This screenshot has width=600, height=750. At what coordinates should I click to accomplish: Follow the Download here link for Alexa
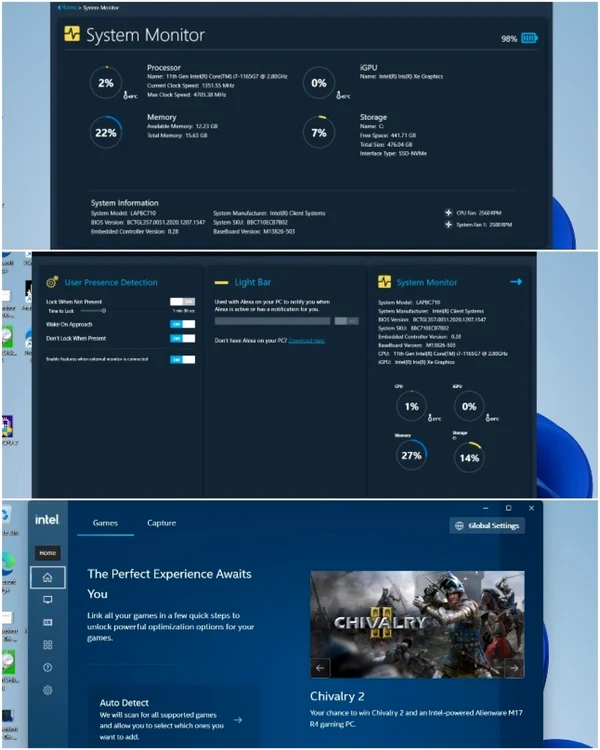coord(307,341)
